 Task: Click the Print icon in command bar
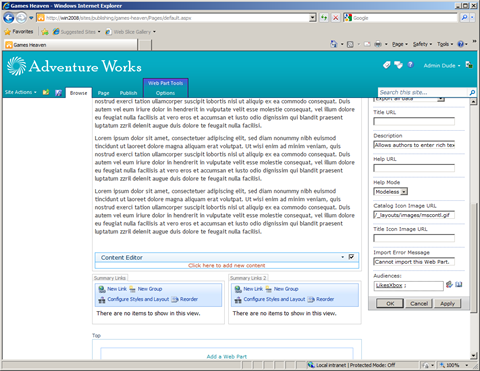coord(378,44)
